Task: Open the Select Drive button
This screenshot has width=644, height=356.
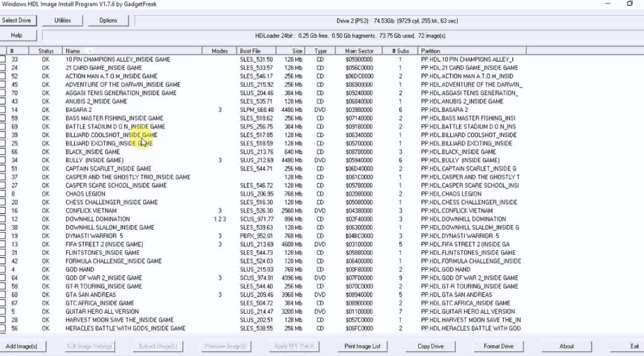Action: pyautogui.click(x=18, y=20)
